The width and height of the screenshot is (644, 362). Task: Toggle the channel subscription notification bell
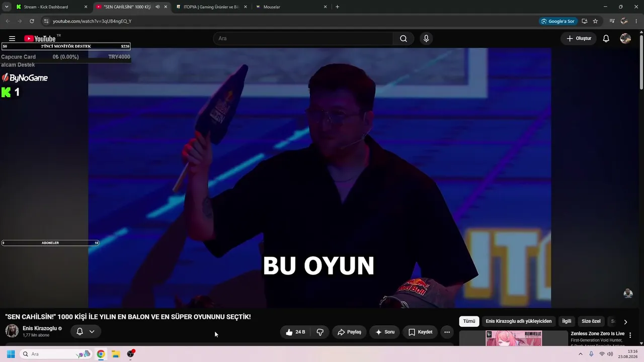tap(79, 331)
